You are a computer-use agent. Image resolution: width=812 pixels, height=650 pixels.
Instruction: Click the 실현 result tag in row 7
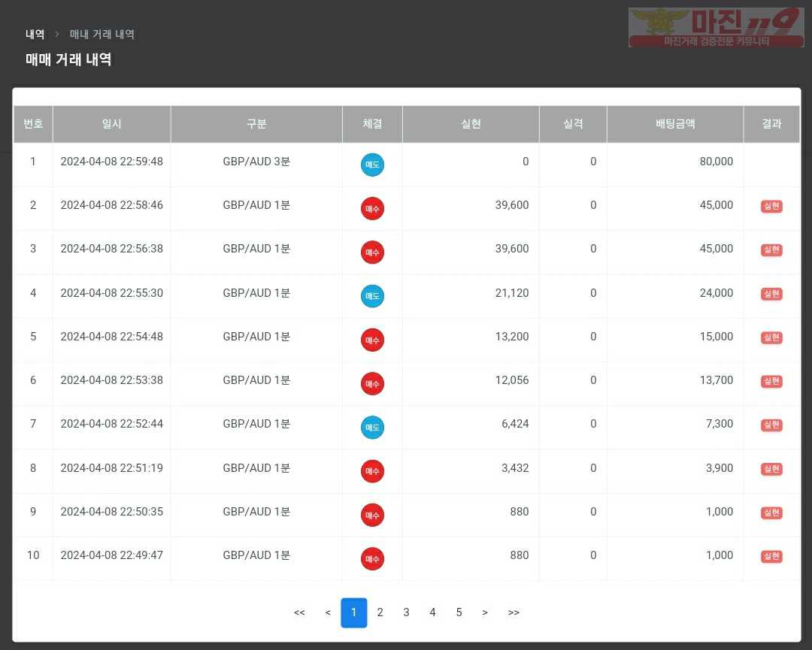pos(771,425)
